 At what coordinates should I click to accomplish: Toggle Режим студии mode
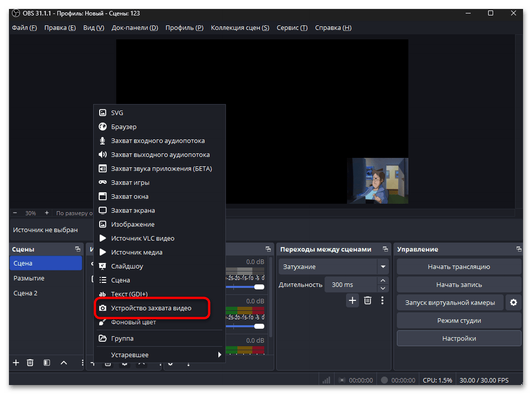[x=459, y=321]
